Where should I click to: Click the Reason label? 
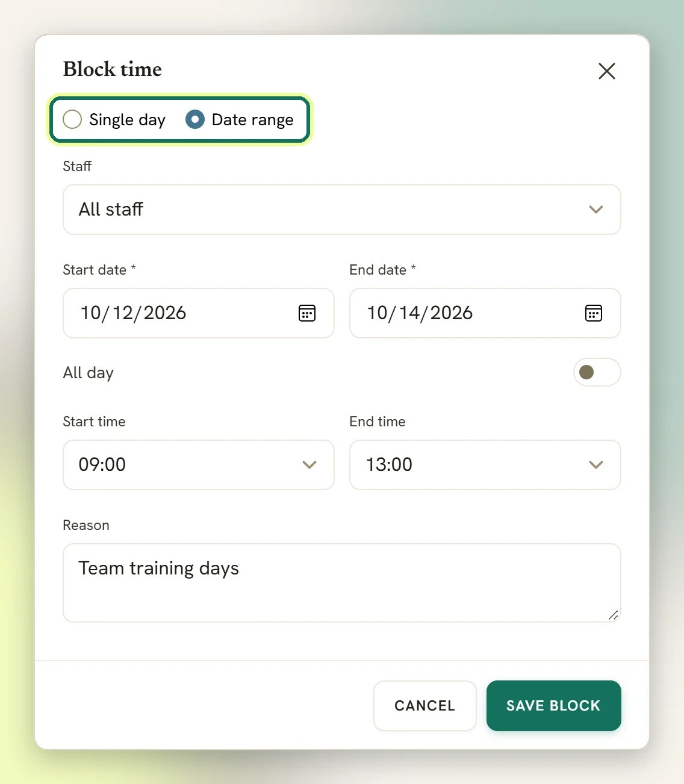[86, 525]
